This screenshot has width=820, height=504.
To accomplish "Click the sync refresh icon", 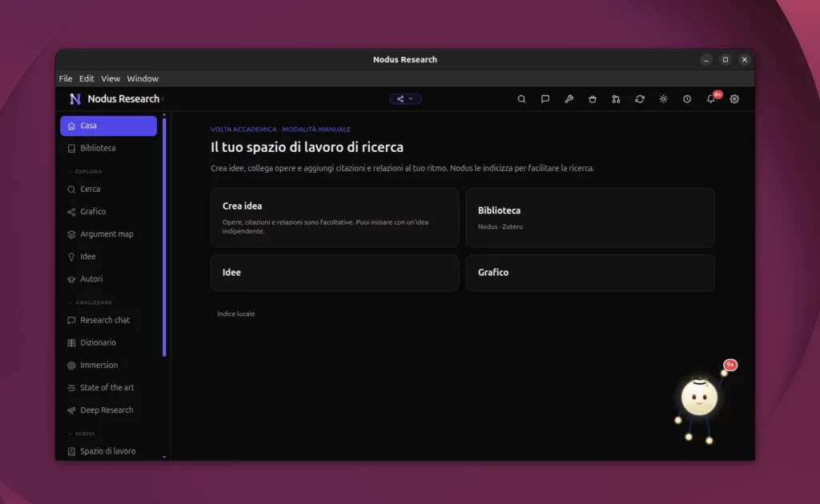I will click(640, 98).
